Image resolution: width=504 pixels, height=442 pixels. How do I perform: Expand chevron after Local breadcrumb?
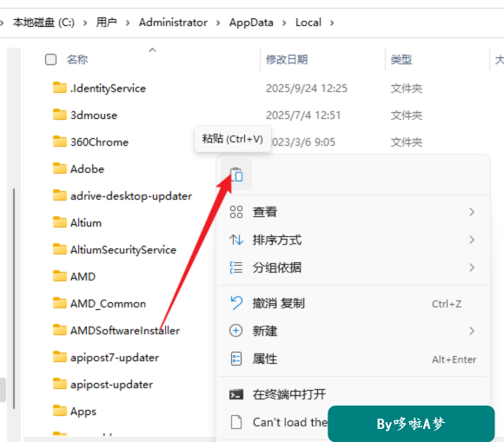tap(332, 23)
